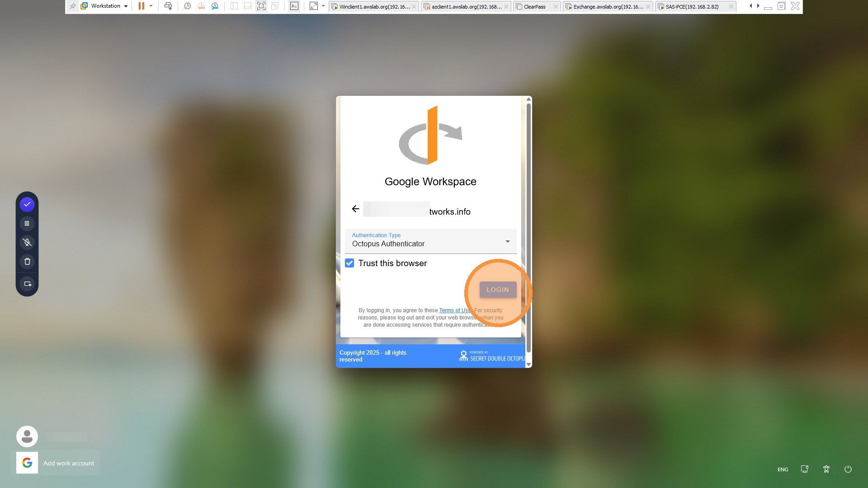The height and width of the screenshot is (488, 868).
Task: Open the Terms of Use link
Action: 455,310
